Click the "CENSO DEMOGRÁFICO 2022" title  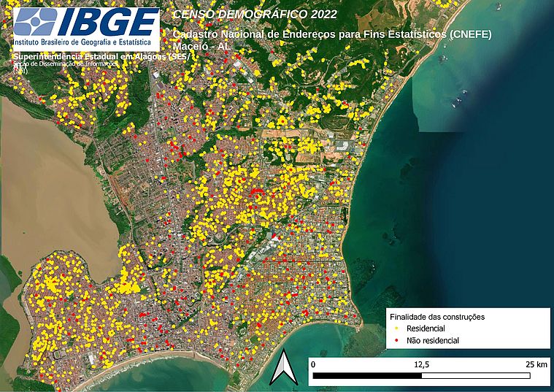tap(234, 15)
